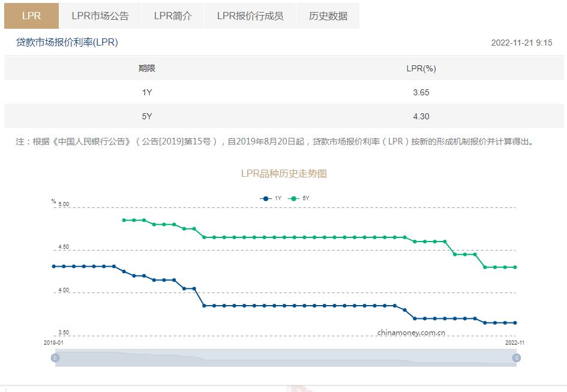Select the 1Y rate row in the table
Image resolution: width=567 pixels, height=392 pixels.
283,92
